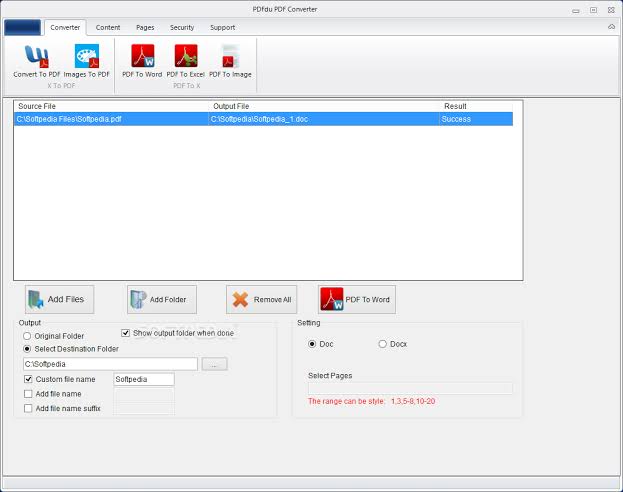623x492 pixels.
Task: Click the Source File column header
Action: tap(111, 106)
